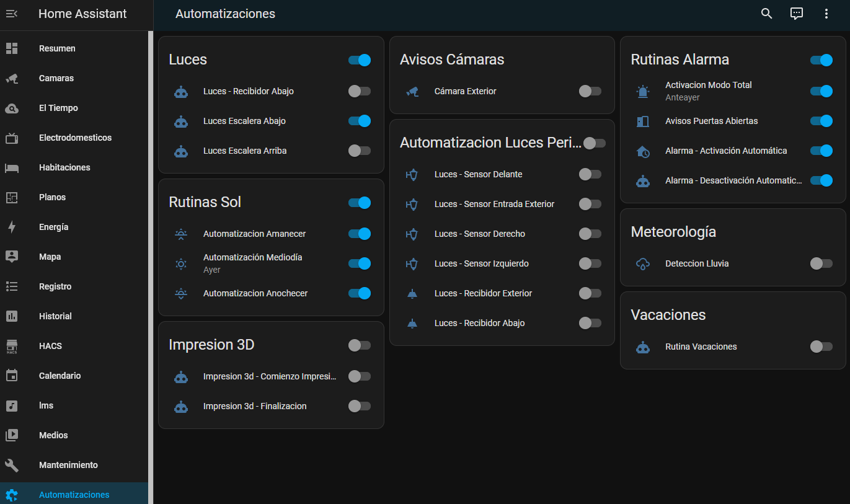850x504 pixels.
Task: Click the Automatización Mediodía entry label
Action: pos(252,257)
